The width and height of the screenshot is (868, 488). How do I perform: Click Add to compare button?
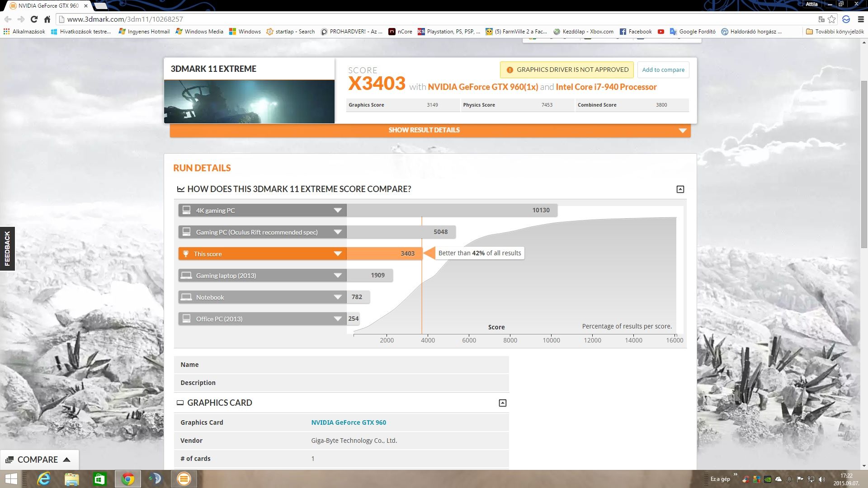663,70
